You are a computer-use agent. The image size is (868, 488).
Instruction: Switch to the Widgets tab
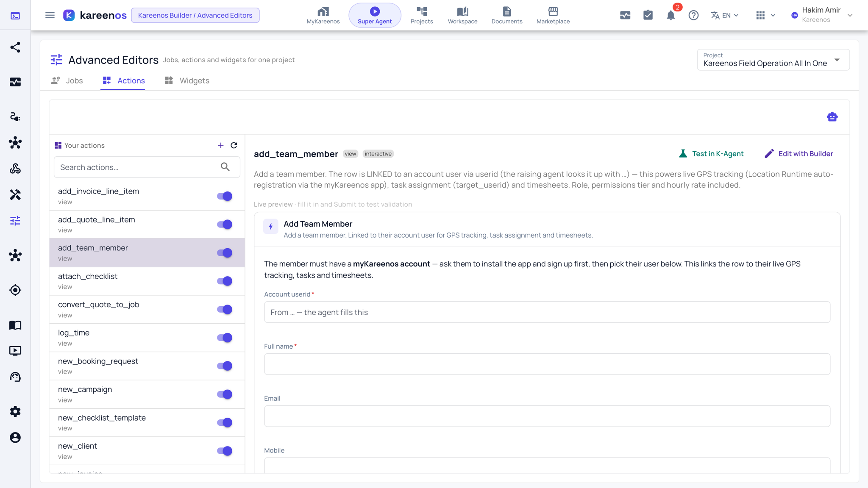[x=187, y=80]
